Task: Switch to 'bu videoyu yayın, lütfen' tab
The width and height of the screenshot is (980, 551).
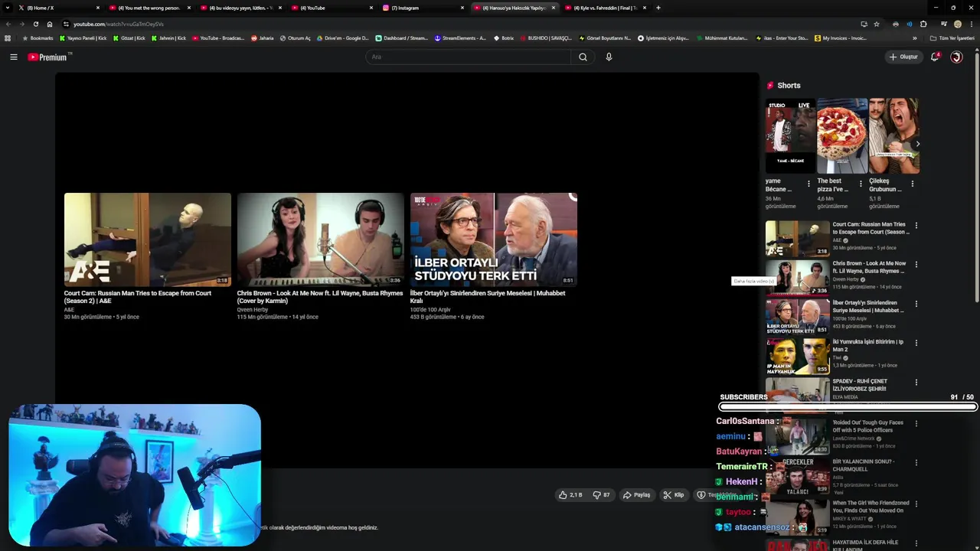Action: [x=240, y=8]
